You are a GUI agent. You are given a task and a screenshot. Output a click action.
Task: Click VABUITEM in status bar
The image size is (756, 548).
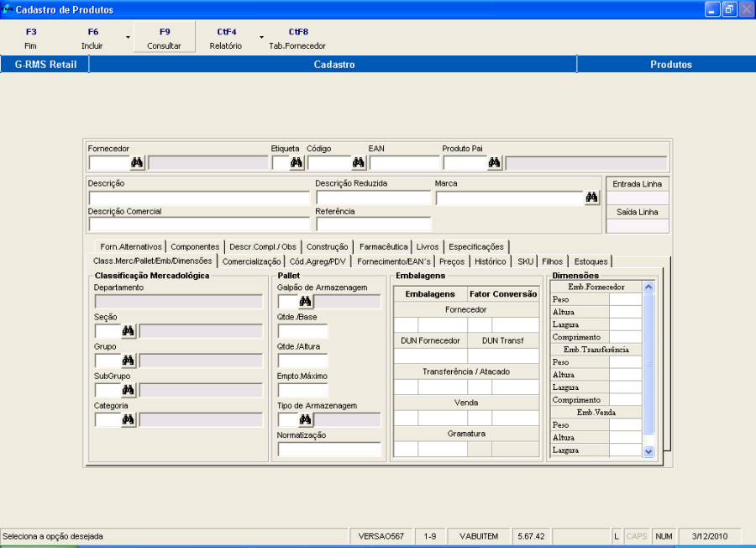click(478, 536)
